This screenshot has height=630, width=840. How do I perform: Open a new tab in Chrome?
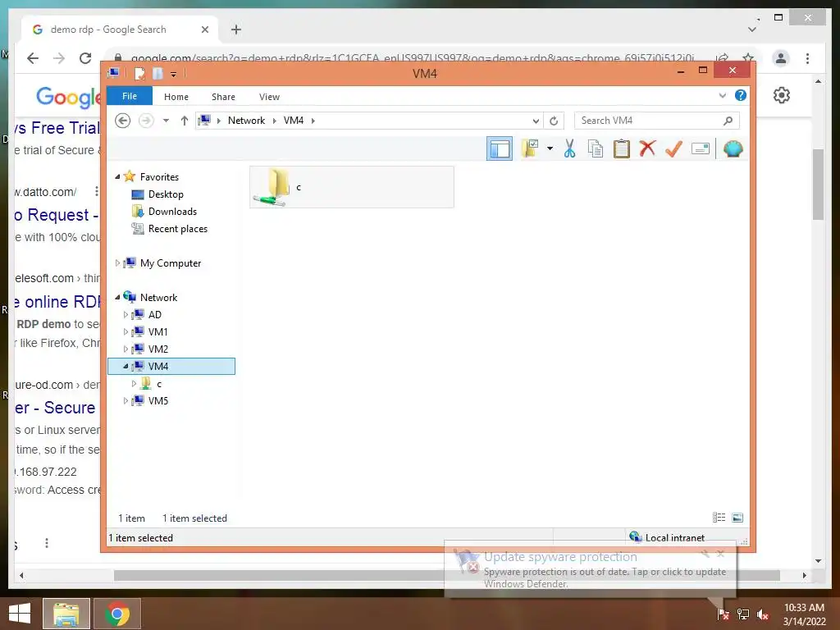236,30
